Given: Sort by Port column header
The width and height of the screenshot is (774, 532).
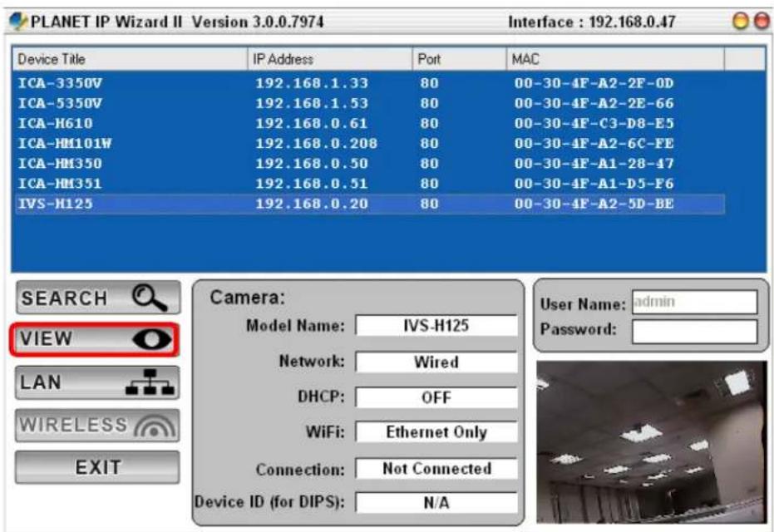Looking at the screenshot, I should 459,59.
